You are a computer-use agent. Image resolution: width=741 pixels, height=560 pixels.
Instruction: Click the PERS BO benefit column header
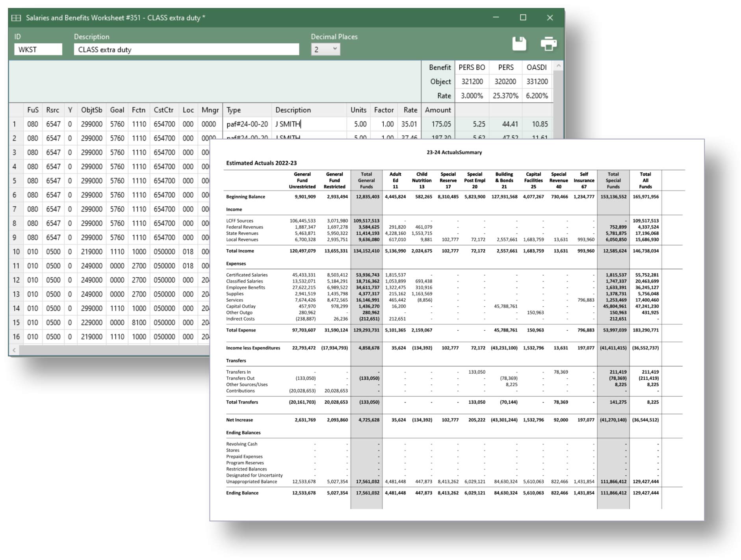[x=472, y=67]
